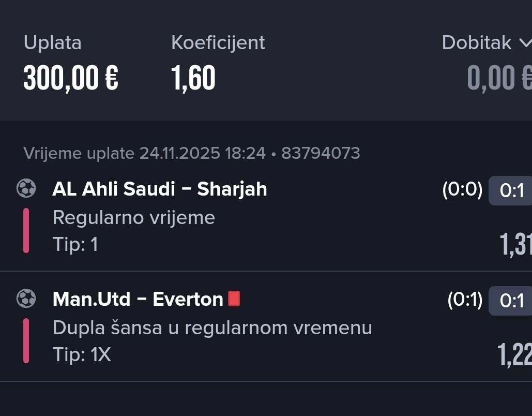Expand the Dobitak dropdown chevron
The image size is (532, 416).
point(524,43)
